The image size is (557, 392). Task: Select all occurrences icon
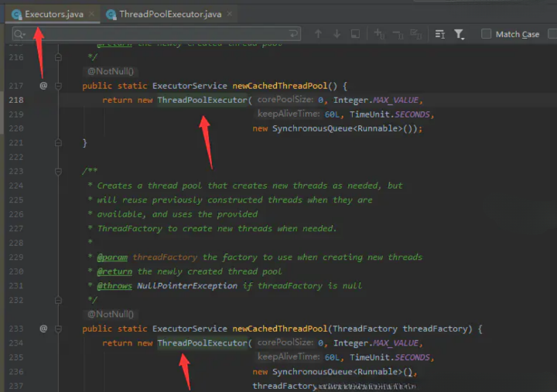pos(415,34)
